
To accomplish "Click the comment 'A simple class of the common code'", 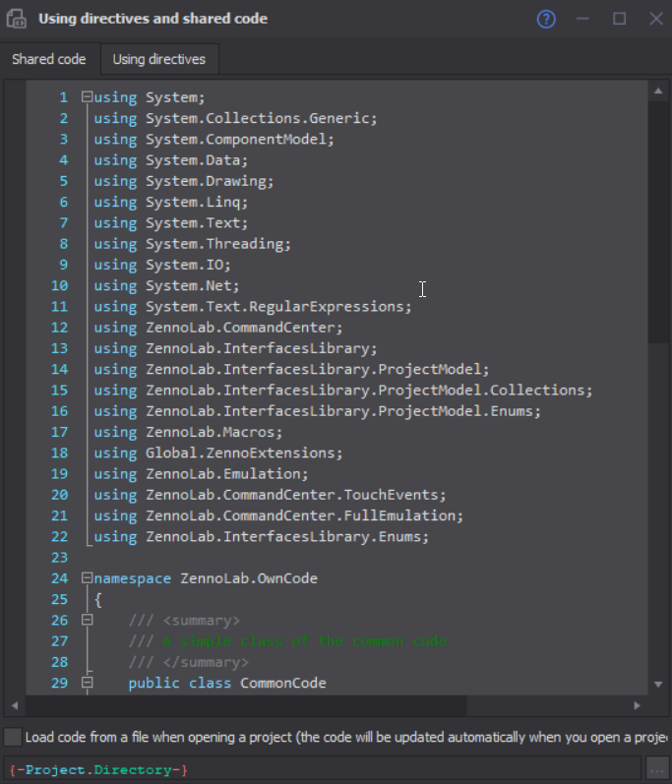I will pos(305,641).
